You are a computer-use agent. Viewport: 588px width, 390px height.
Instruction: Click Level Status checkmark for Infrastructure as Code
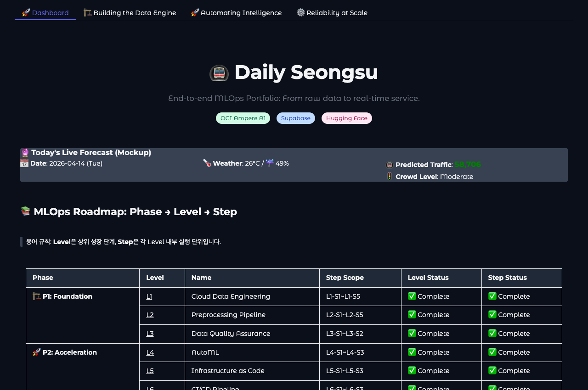click(412, 371)
